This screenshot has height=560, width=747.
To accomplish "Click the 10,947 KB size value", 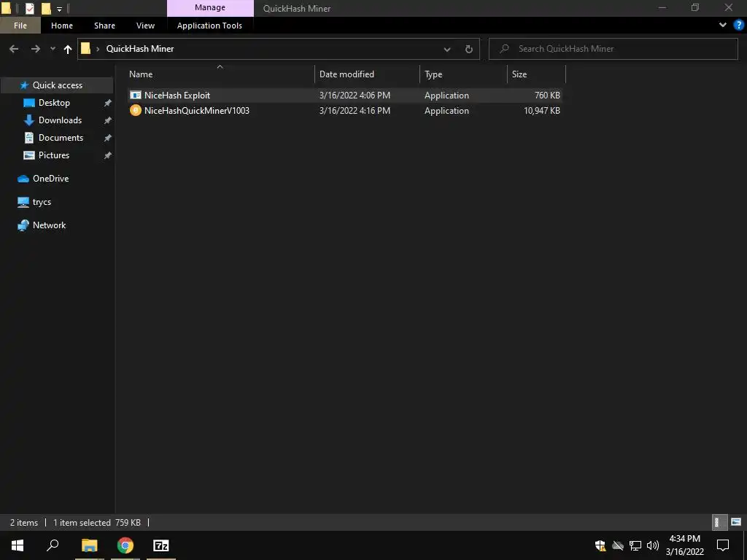I will pyautogui.click(x=542, y=111).
